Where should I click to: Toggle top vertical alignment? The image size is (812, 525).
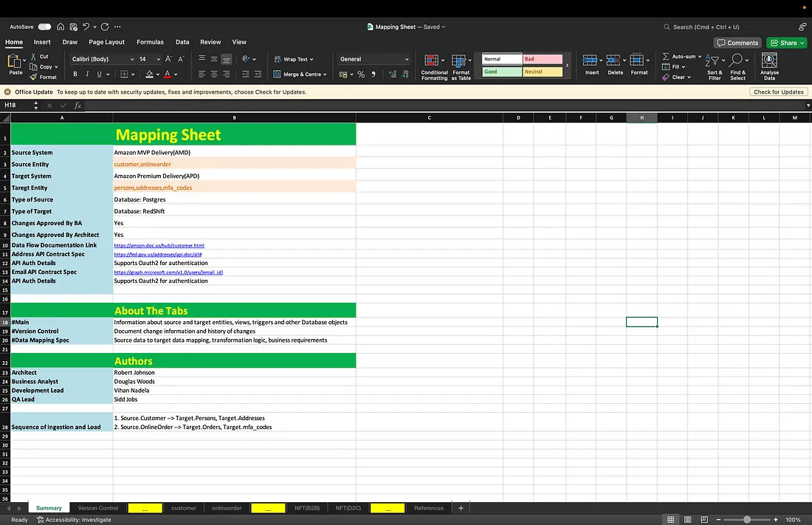202,59
